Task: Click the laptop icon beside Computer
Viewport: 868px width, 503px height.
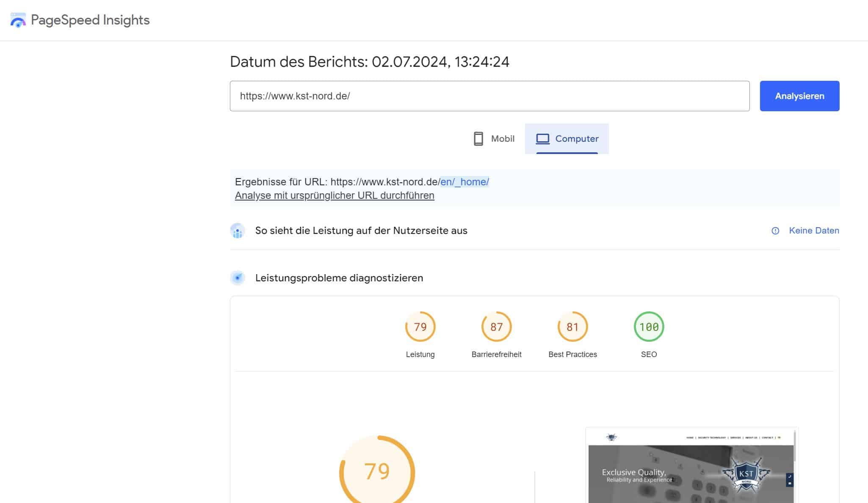Action: click(x=542, y=139)
